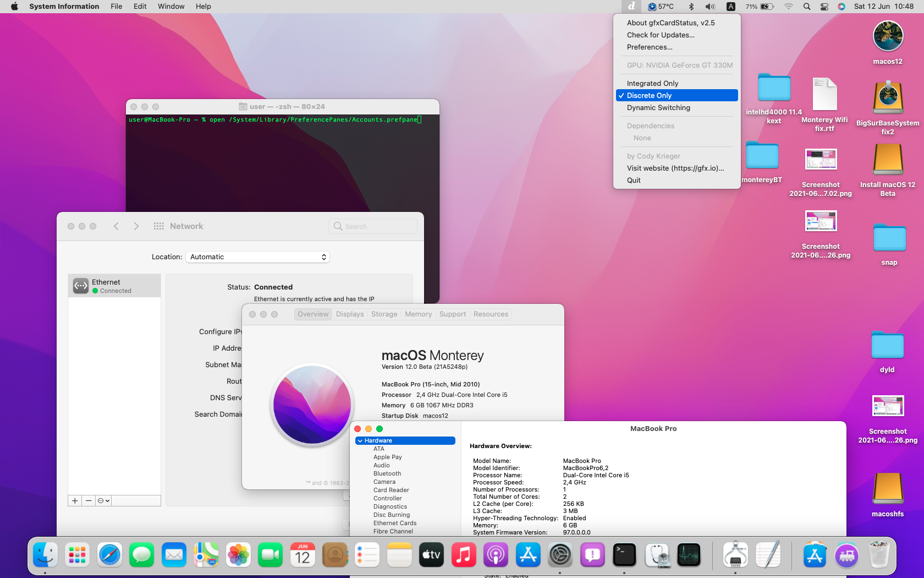Open Safari from the Dock
The height and width of the screenshot is (578, 924).
click(109, 555)
